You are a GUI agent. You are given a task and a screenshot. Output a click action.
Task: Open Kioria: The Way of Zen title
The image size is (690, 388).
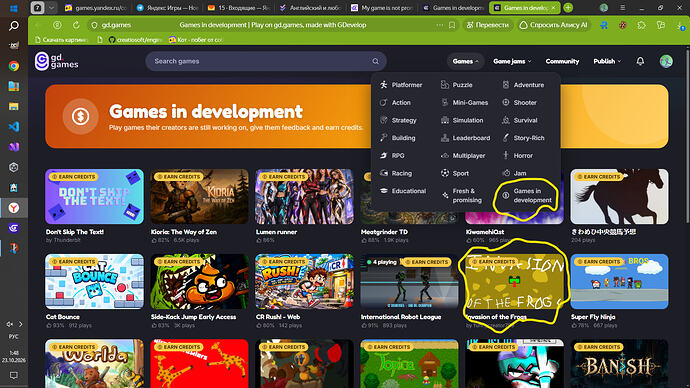click(184, 232)
